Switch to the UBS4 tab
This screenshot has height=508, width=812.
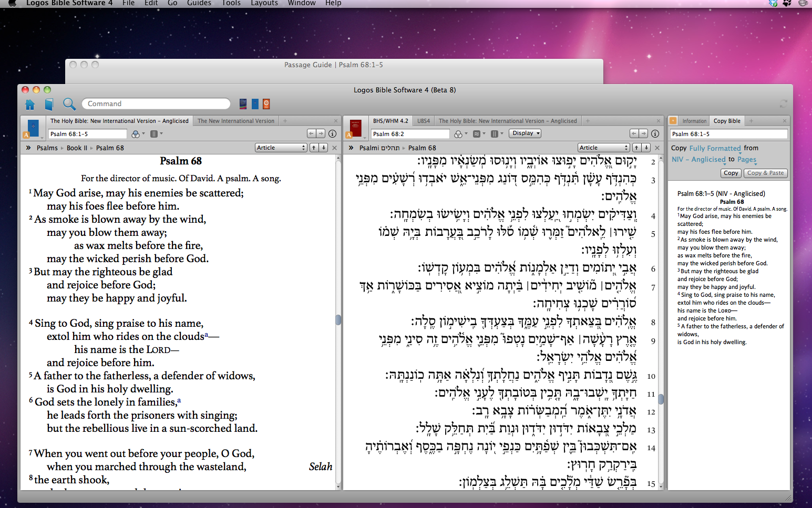coord(424,121)
